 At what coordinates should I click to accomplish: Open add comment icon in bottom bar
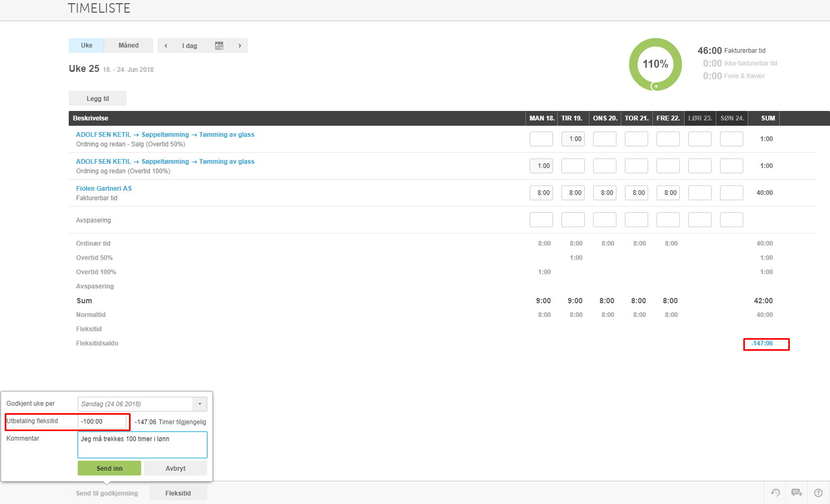[x=797, y=493]
